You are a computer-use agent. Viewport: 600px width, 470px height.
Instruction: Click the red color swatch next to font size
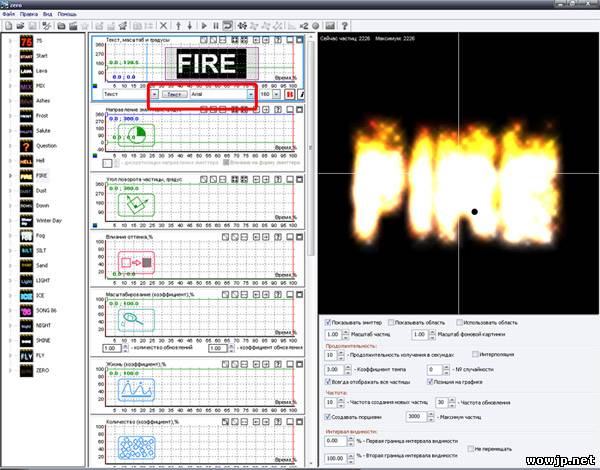[x=290, y=93]
